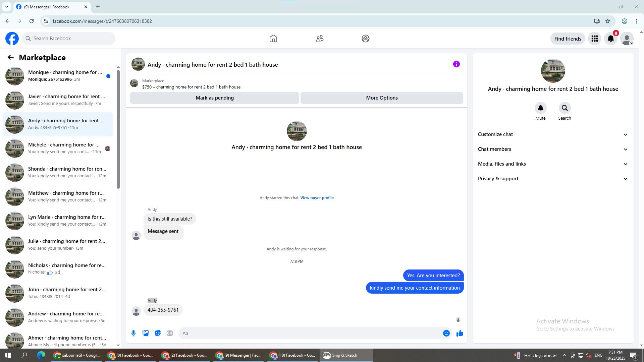This screenshot has width=644, height=362.
Task: Click the Mark as pending button
Action: 215,98
